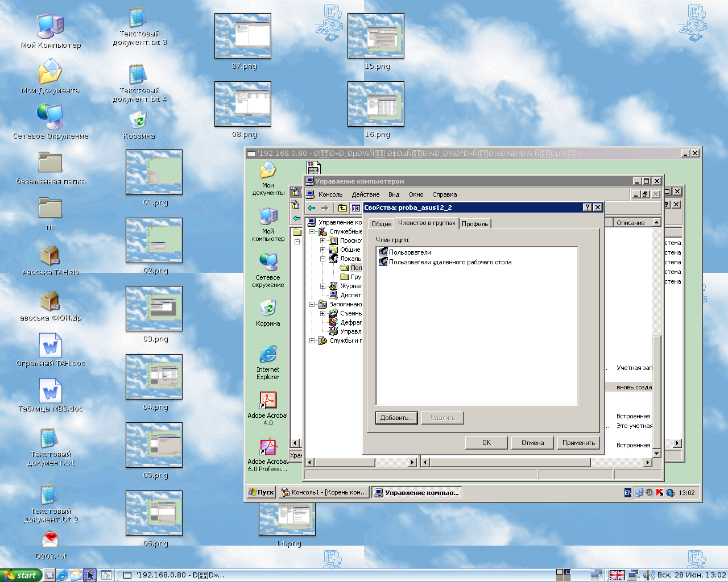Screen dimensions: 728x582
Task: Open the Действие menu
Action: (365, 194)
